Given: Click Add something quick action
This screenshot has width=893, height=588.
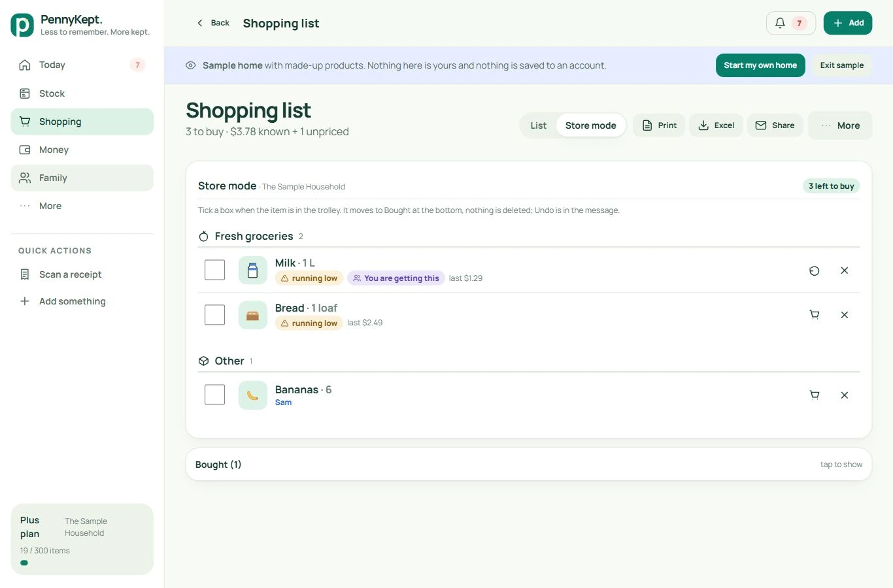Looking at the screenshot, I should [x=82, y=301].
